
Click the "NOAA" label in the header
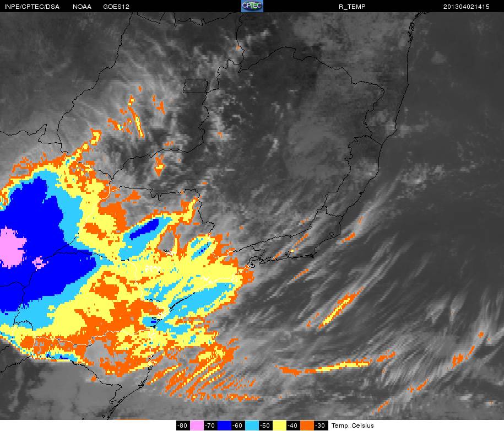(x=82, y=7)
